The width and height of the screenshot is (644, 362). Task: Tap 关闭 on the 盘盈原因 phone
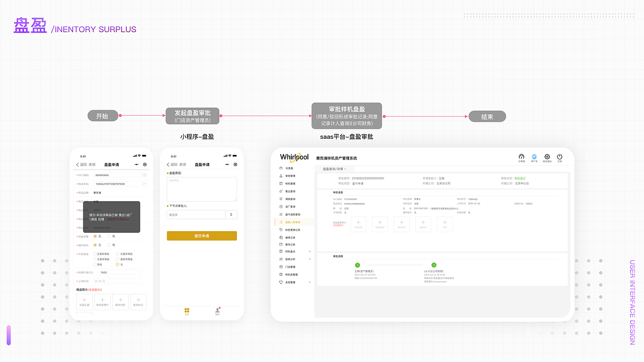point(182,164)
